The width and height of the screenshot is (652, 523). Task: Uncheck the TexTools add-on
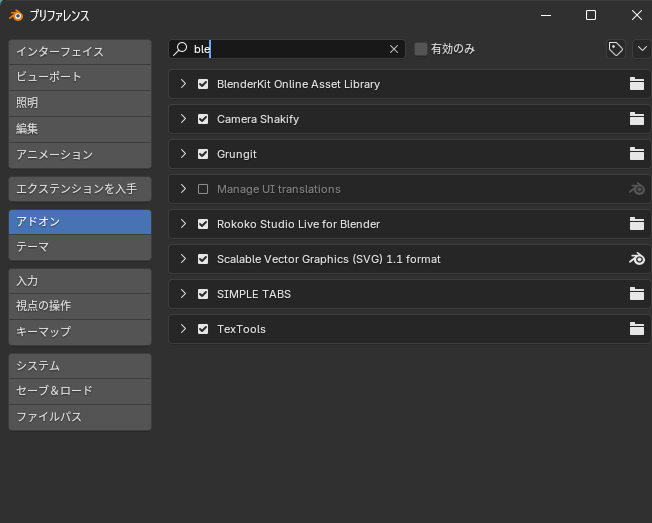point(203,329)
